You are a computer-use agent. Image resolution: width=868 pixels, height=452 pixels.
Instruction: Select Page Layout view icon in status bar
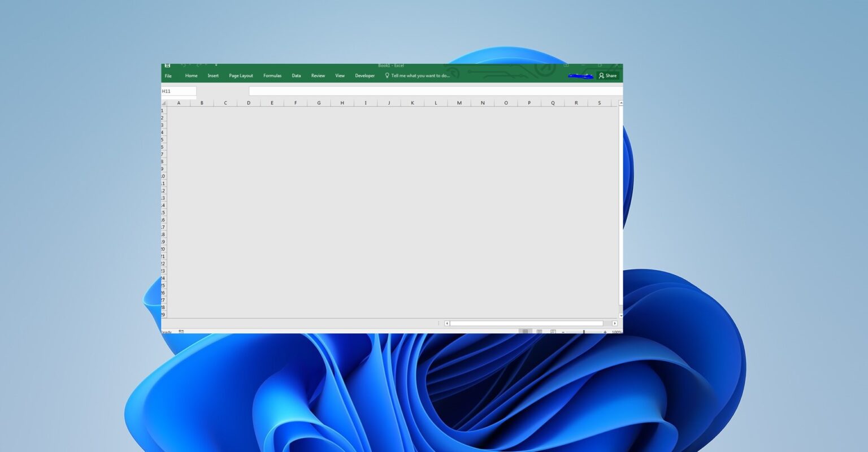tap(539, 331)
